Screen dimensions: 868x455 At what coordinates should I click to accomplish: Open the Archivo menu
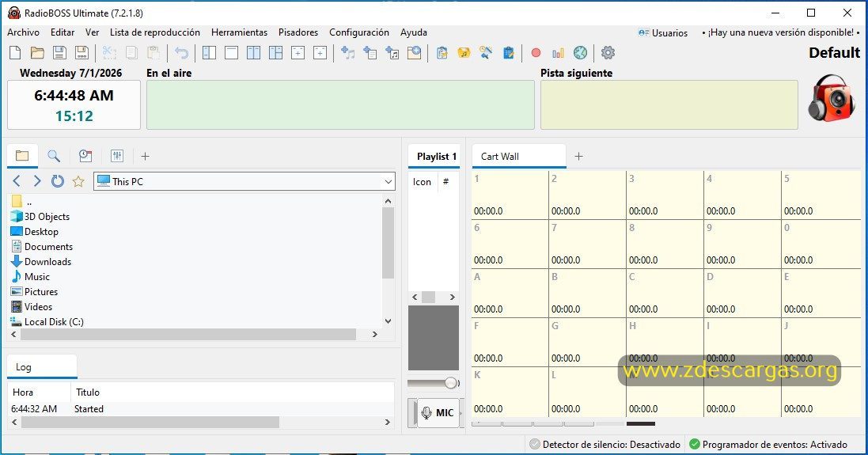(23, 32)
